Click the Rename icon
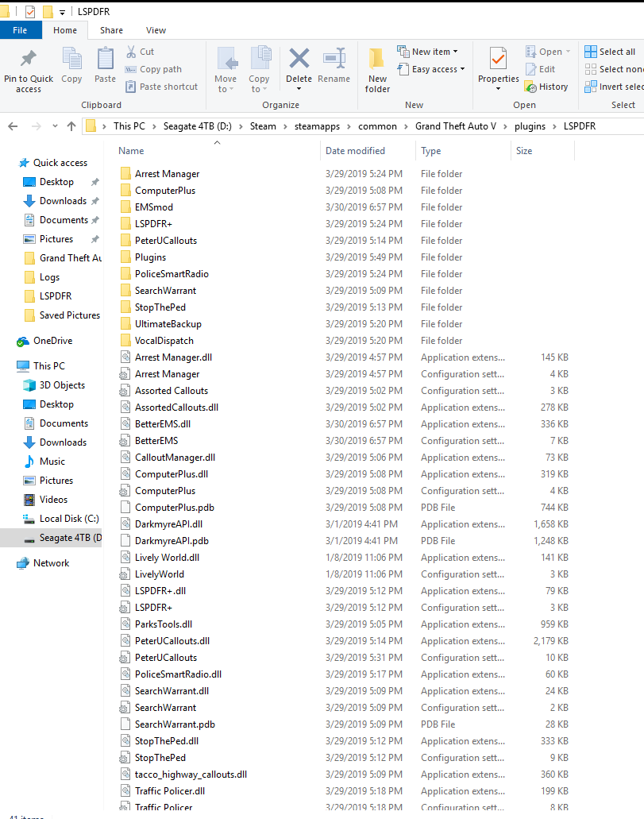644x819 pixels. 334,59
